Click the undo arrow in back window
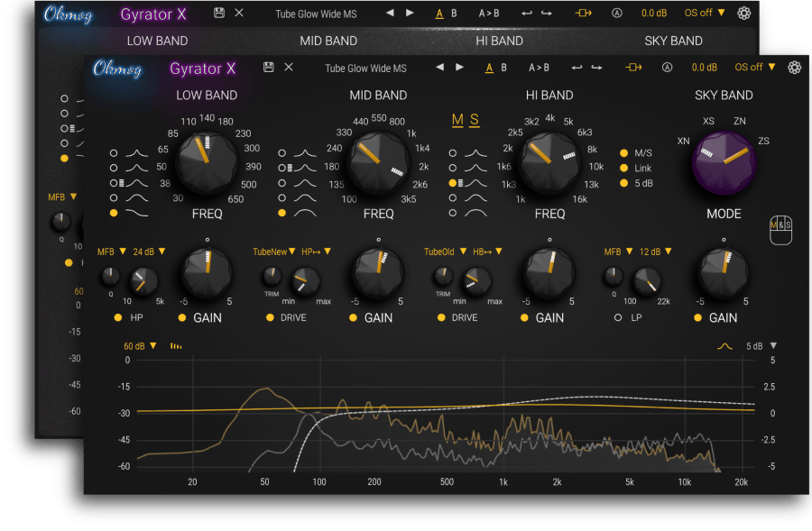This screenshot has width=812, height=531. coord(527,14)
